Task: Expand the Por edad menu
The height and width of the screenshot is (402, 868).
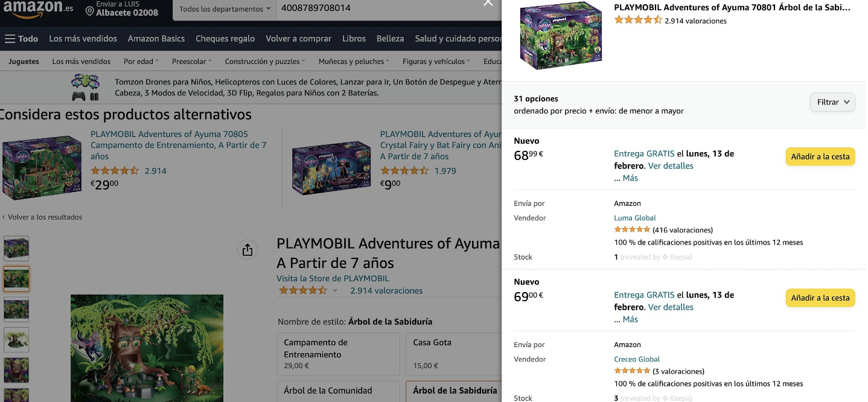Action: pyautogui.click(x=141, y=62)
